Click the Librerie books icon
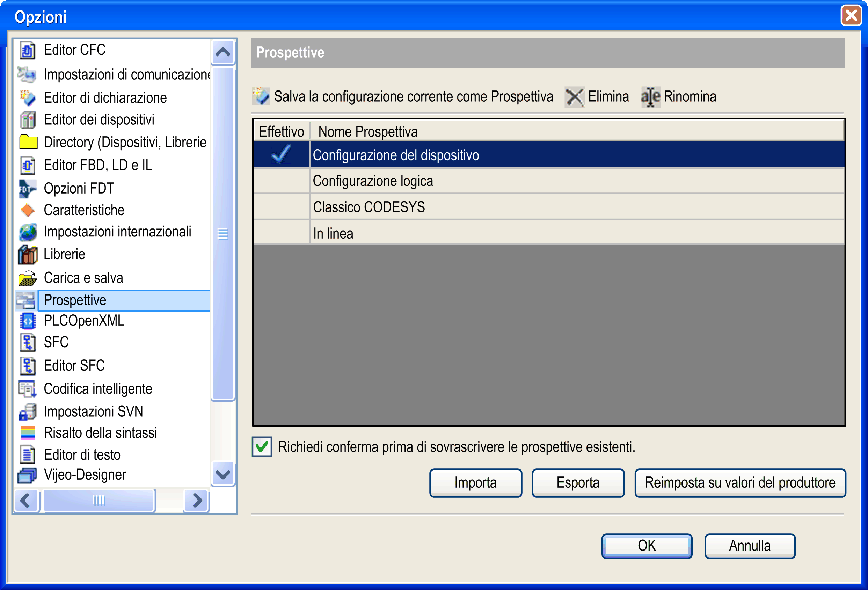 [x=27, y=255]
